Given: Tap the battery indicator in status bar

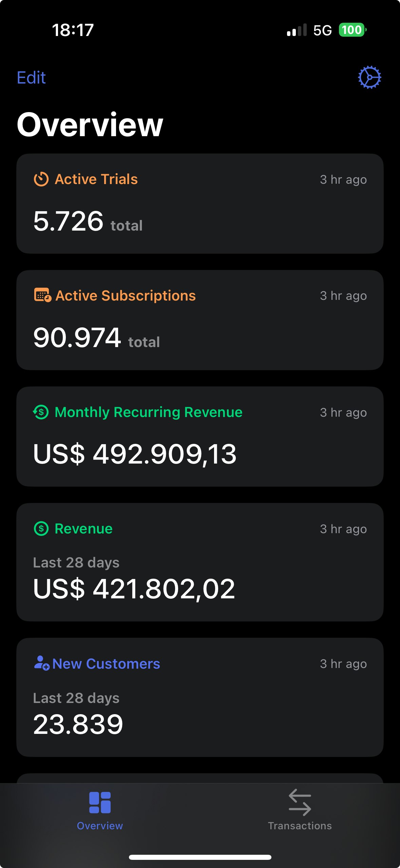Looking at the screenshot, I should tap(353, 30).
